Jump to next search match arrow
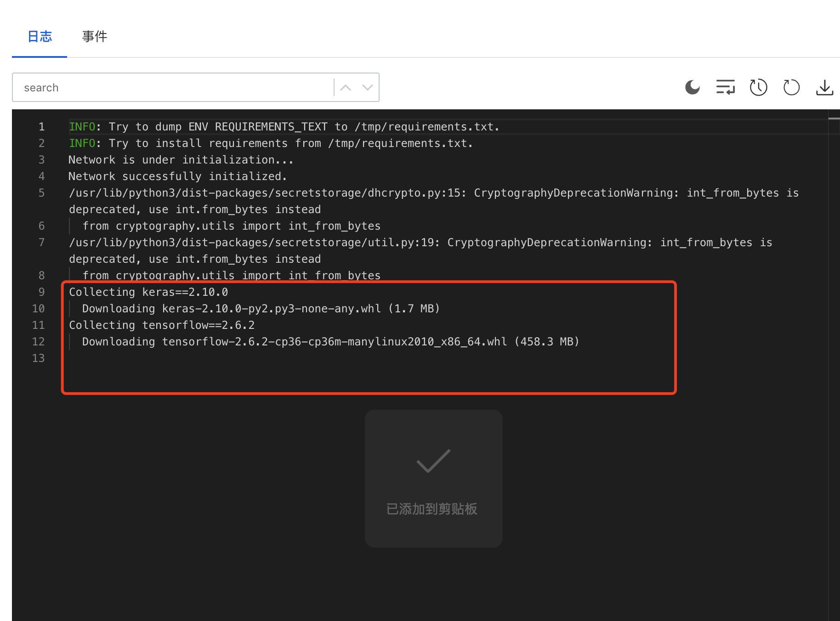 [367, 87]
